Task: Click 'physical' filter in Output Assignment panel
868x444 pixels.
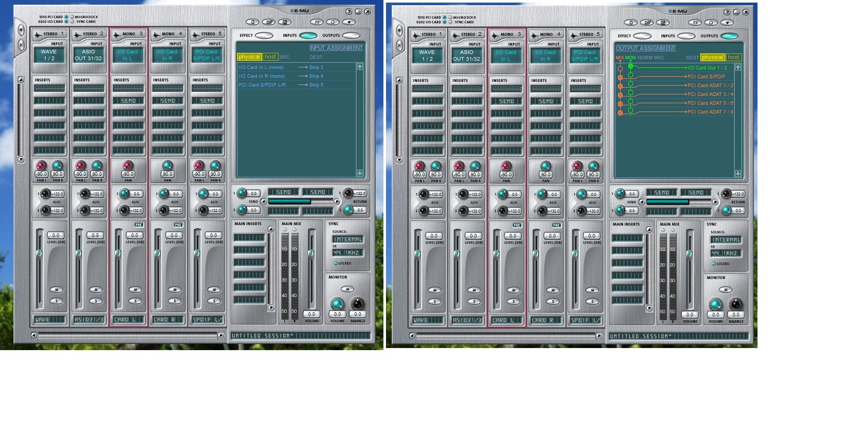Action: (713, 58)
